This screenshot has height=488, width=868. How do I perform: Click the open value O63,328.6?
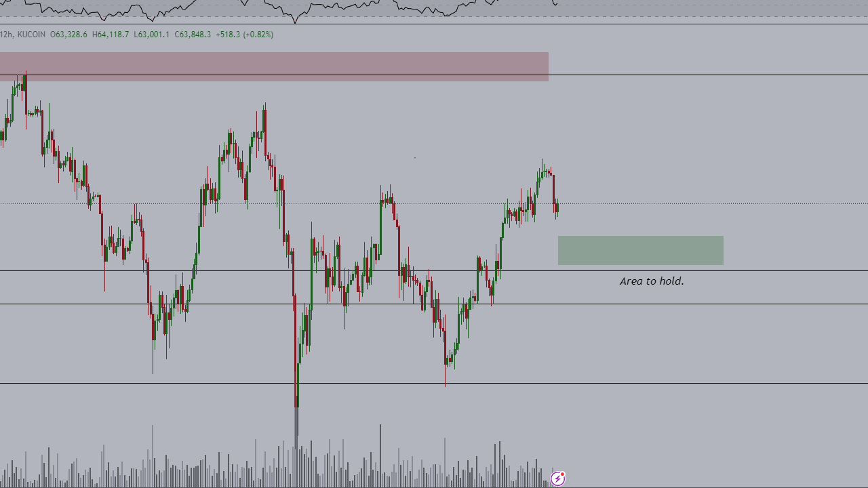68,35
